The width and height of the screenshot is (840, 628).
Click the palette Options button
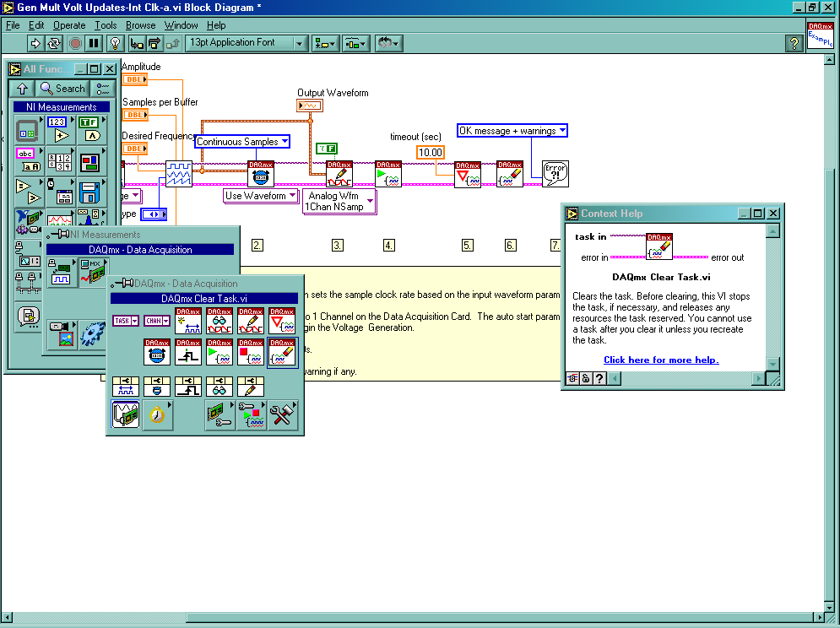point(102,89)
